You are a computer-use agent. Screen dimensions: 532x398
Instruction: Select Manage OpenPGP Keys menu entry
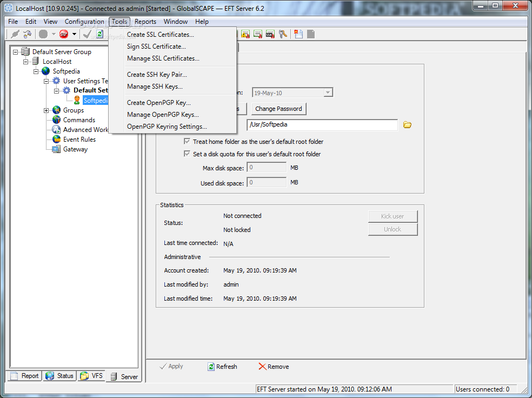[x=172, y=115]
